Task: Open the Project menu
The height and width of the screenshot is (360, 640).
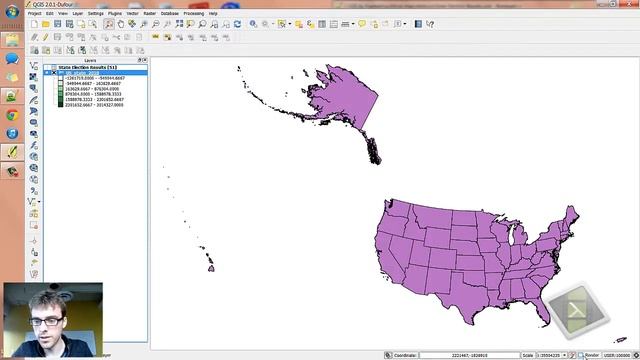Action: click(34, 13)
